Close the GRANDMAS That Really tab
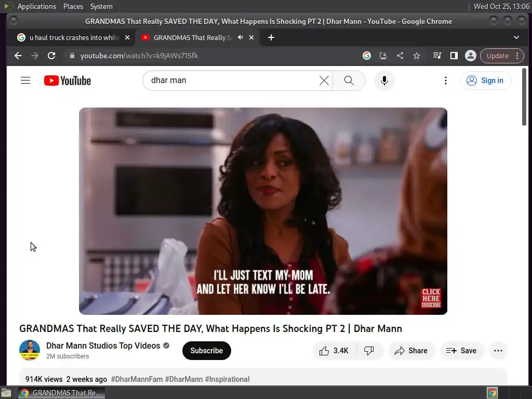 [251, 37]
